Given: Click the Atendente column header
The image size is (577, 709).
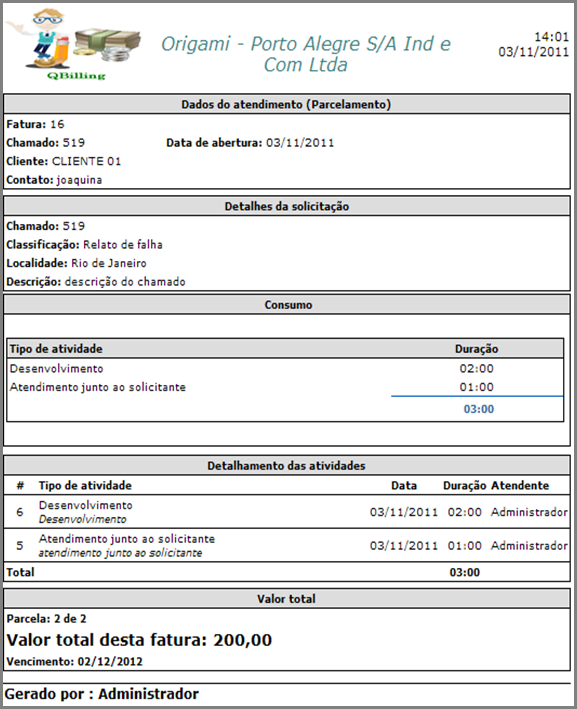Looking at the screenshot, I should 520,486.
